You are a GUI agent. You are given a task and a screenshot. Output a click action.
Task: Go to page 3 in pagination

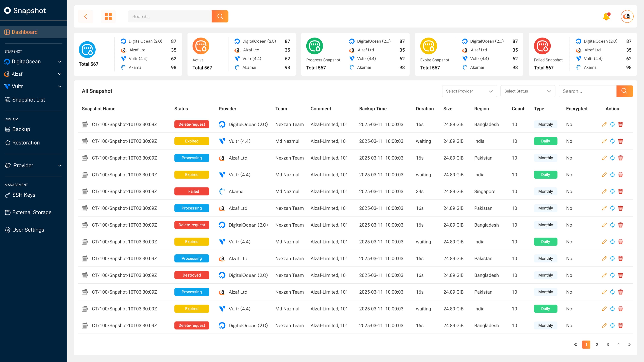click(607, 345)
